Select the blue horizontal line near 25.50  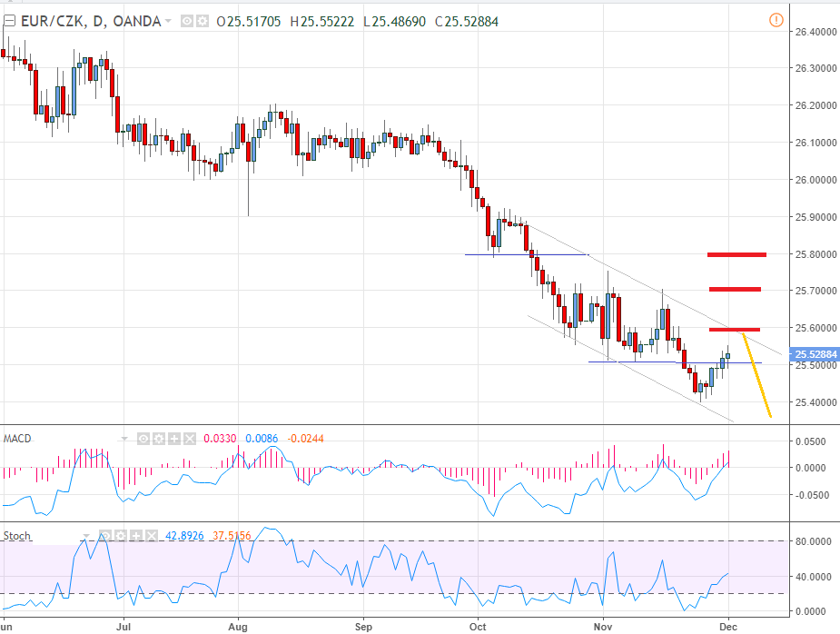coord(675,362)
